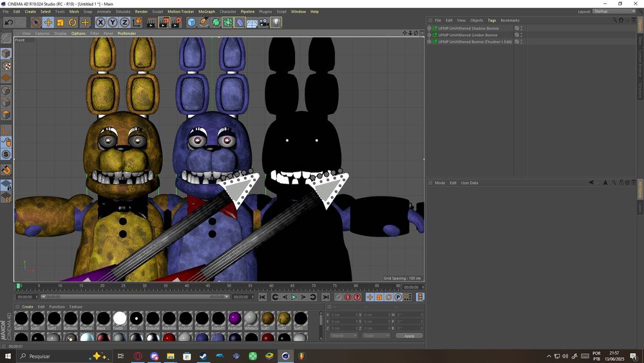
Task: Toggle X axis lock
Action: (x=100, y=22)
